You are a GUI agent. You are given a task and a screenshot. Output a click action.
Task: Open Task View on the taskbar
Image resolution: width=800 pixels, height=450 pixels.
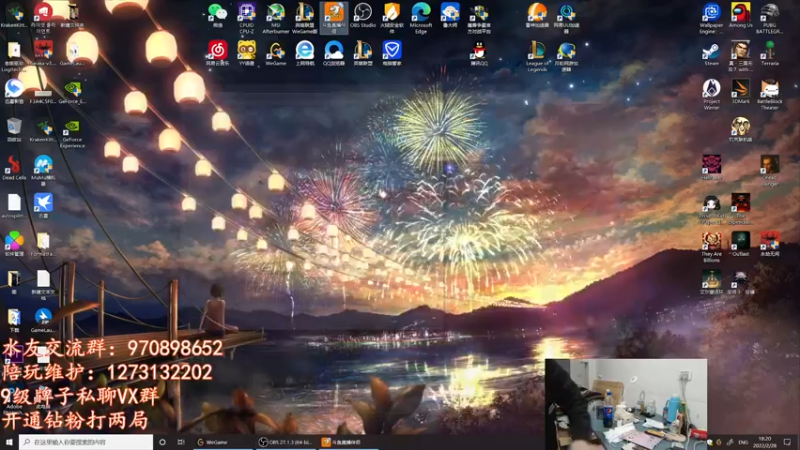pyautogui.click(x=181, y=442)
